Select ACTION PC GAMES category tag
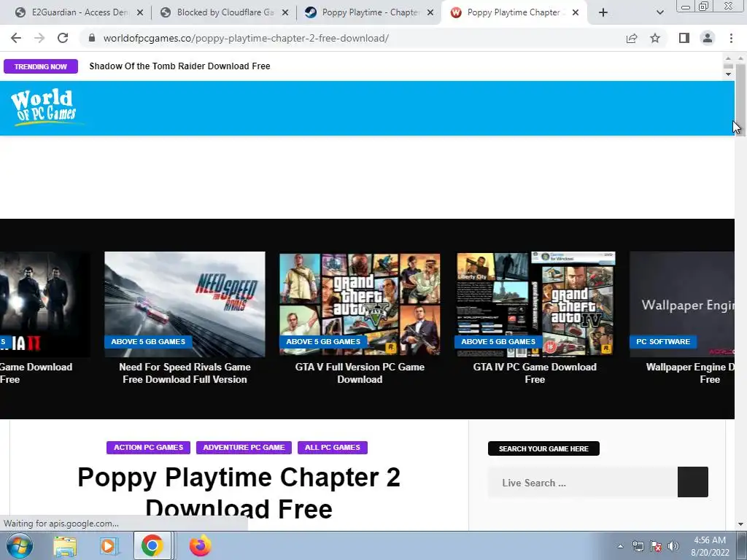The width and height of the screenshot is (747, 560). pos(148,448)
